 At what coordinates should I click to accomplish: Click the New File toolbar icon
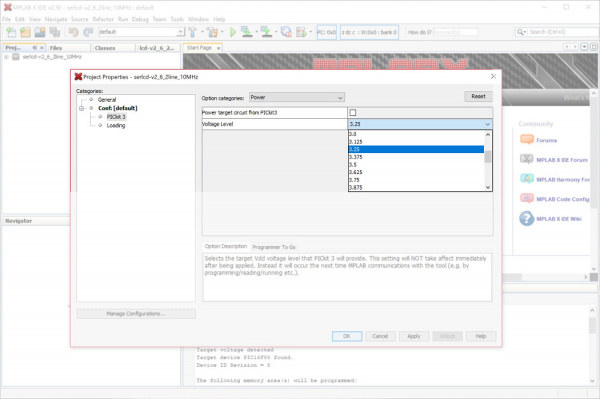[11, 32]
